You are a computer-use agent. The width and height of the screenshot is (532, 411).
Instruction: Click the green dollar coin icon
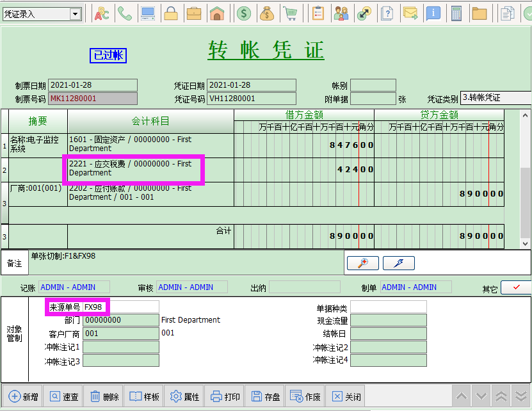tap(243, 13)
